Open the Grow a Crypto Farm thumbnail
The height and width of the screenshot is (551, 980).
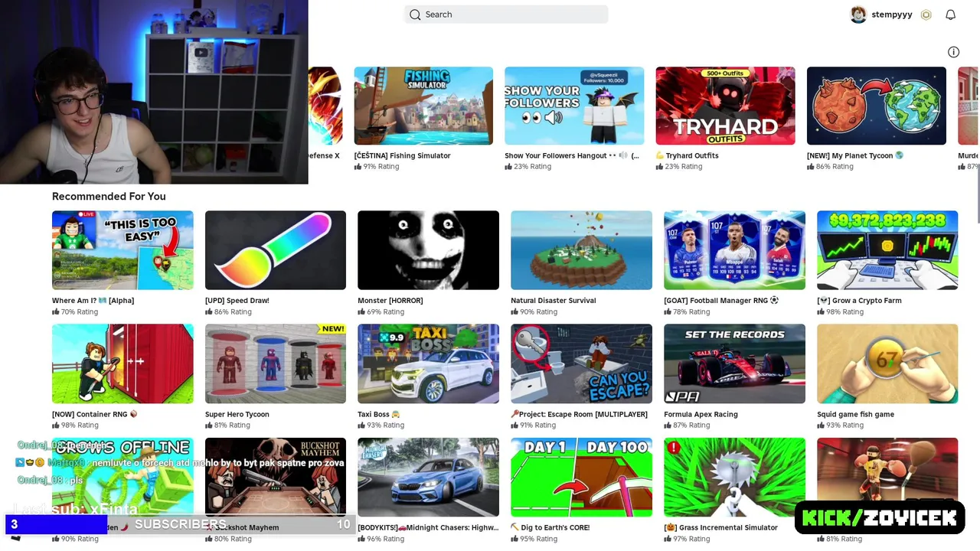tap(887, 250)
